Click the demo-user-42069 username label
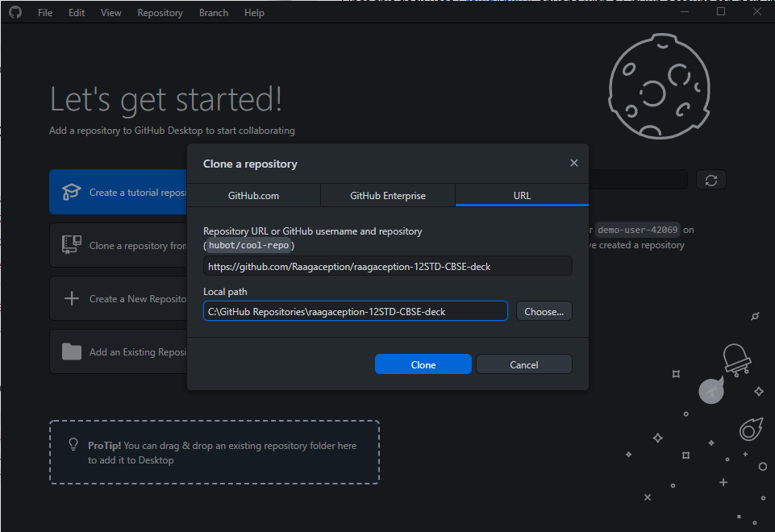The width and height of the screenshot is (775, 532). [638, 230]
